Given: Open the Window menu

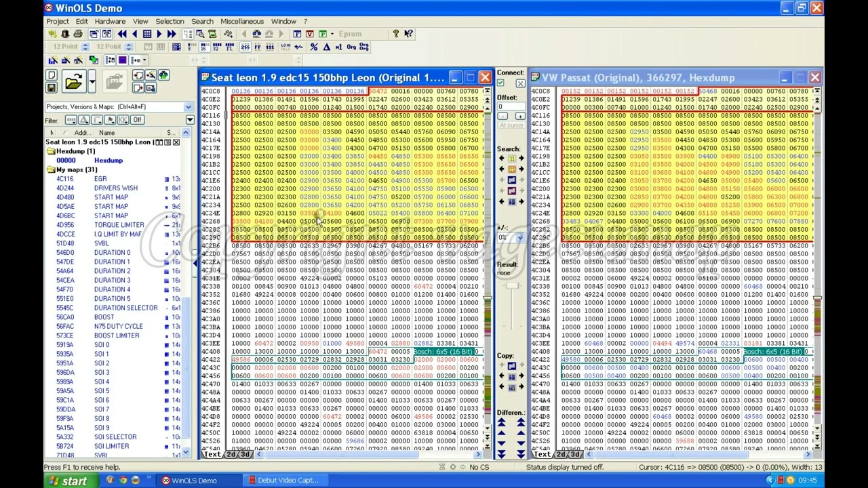Looking at the screenshot, I should [x=283, y=21].
